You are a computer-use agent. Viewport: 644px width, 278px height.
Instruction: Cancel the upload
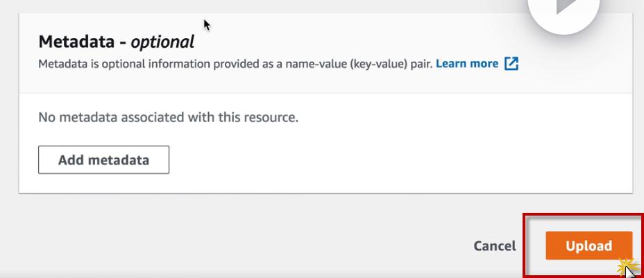494,246
